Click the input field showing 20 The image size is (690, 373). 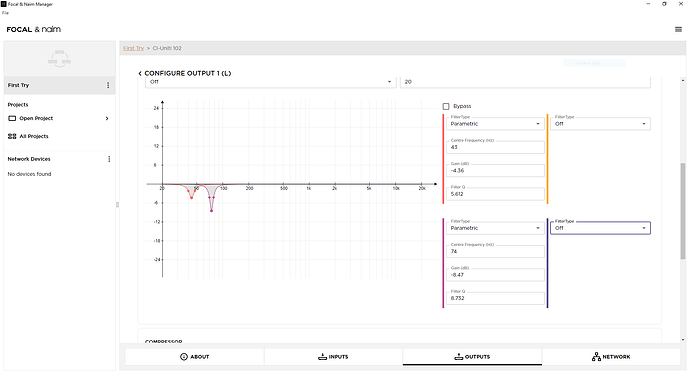coord(525,82)
